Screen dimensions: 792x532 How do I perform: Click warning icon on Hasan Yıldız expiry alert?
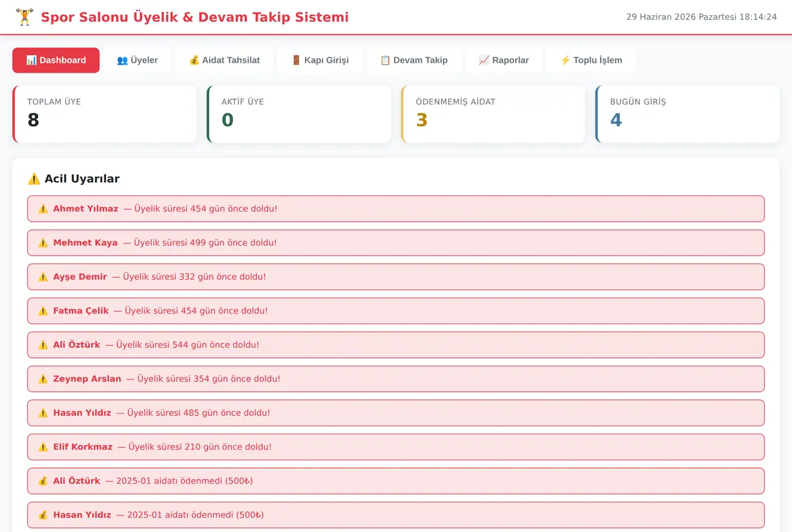click(x=43, y=413)
